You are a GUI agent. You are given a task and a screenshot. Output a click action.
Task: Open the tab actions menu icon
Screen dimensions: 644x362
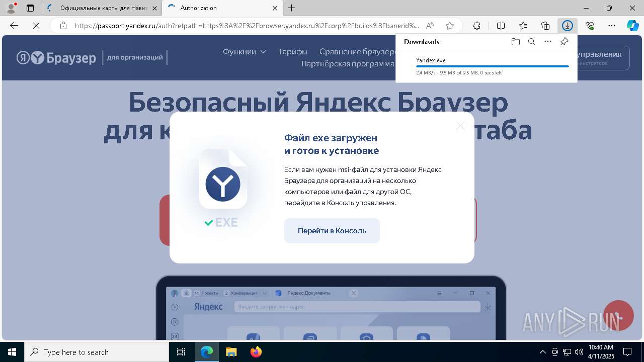click(30, 8)
